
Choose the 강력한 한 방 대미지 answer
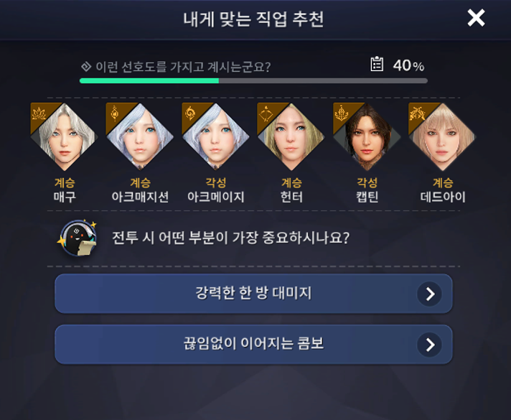pos(253,294)
